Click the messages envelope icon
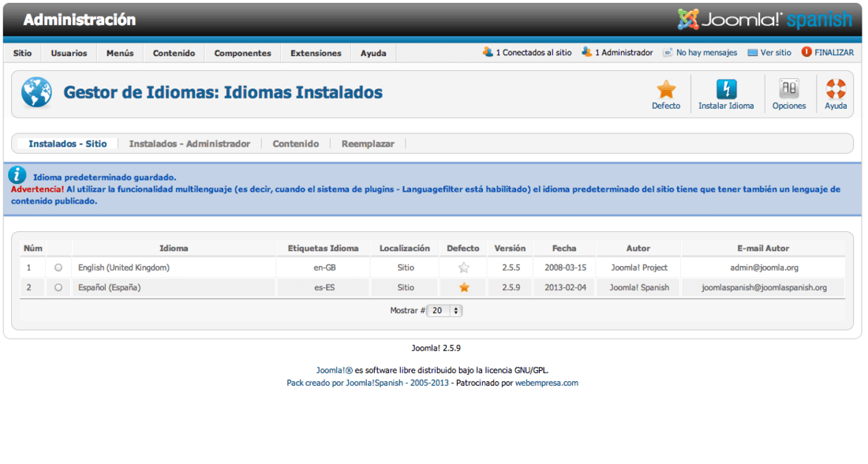This screenshot has width=868, height=464. pos(668,53)
